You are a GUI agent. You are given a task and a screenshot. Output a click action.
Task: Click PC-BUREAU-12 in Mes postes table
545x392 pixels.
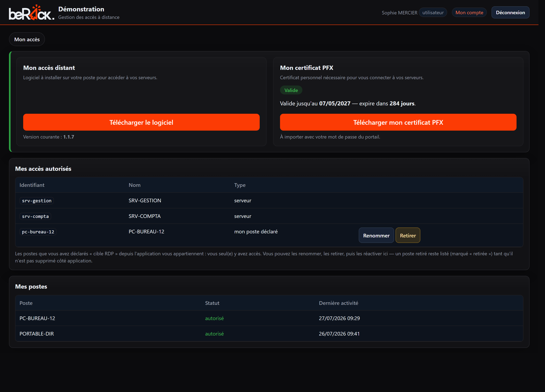(37, 318)
